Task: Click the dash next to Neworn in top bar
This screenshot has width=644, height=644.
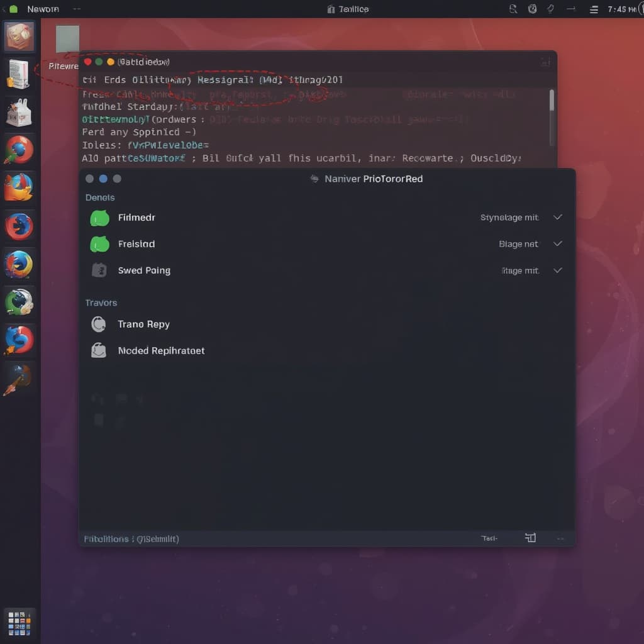Action: (x=76, y=9)
